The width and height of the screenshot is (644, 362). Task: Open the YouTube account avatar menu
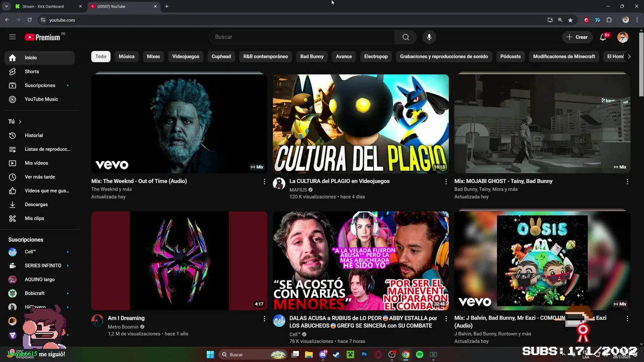tap(623, 37)
